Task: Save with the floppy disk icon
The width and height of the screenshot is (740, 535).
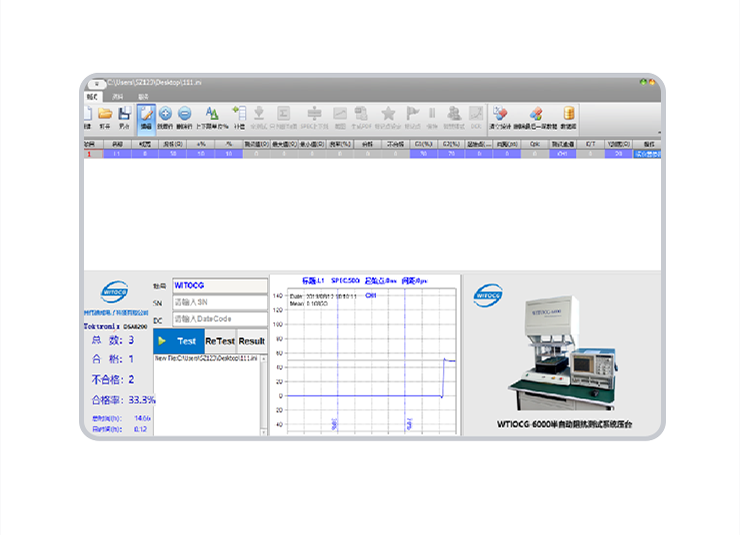Action: [x=124, y=113]
